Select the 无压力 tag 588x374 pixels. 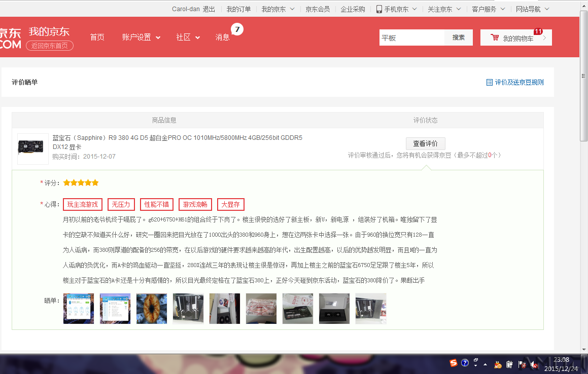coord(121,204)
